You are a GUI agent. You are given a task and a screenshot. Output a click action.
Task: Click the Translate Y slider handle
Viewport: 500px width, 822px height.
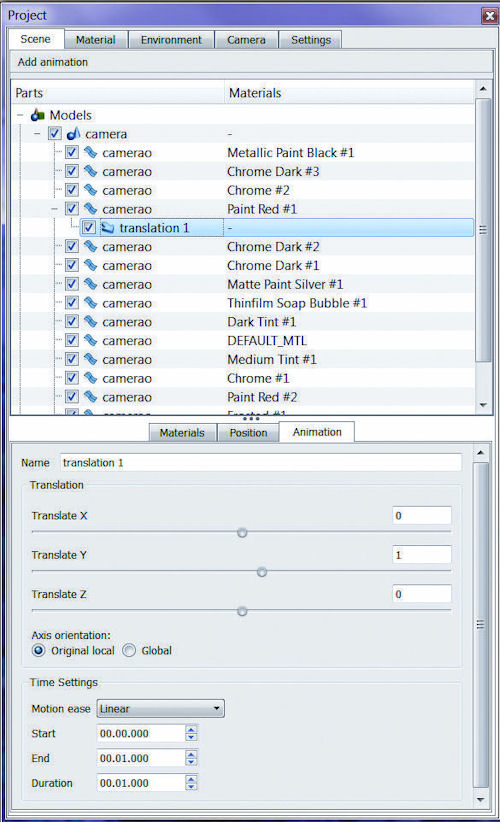tap(262, 572)
